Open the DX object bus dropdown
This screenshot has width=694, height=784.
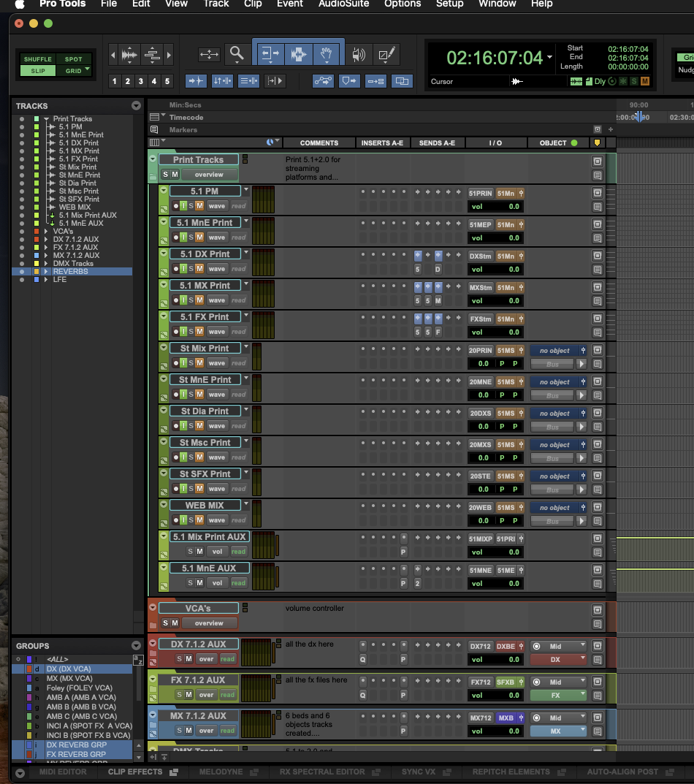[558, 660]
